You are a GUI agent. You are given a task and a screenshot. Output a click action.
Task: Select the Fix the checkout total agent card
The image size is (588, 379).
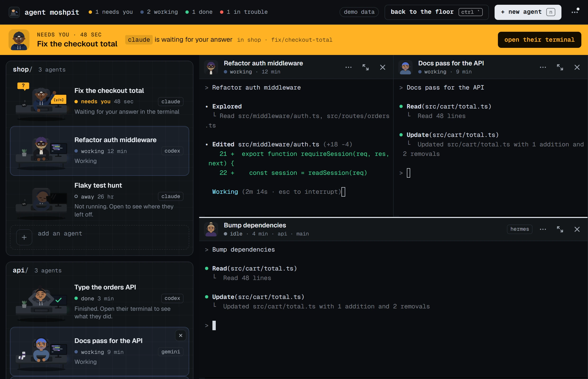100,101
